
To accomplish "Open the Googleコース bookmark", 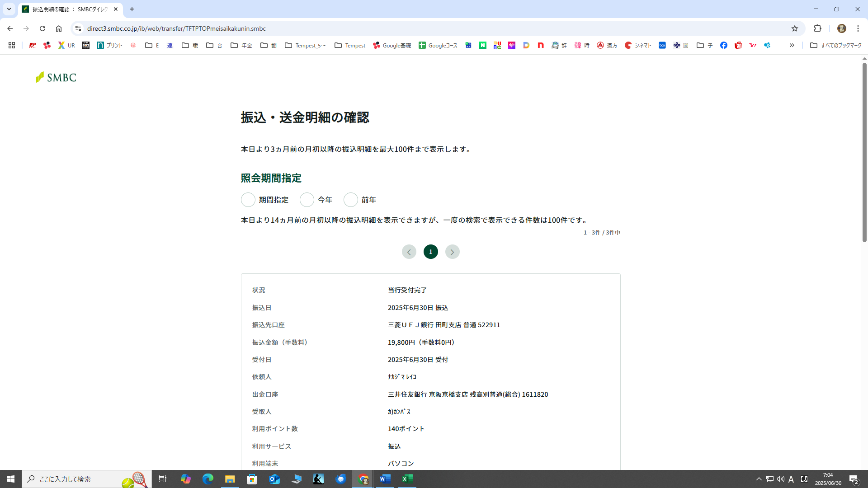I will [x=438, y=45].
